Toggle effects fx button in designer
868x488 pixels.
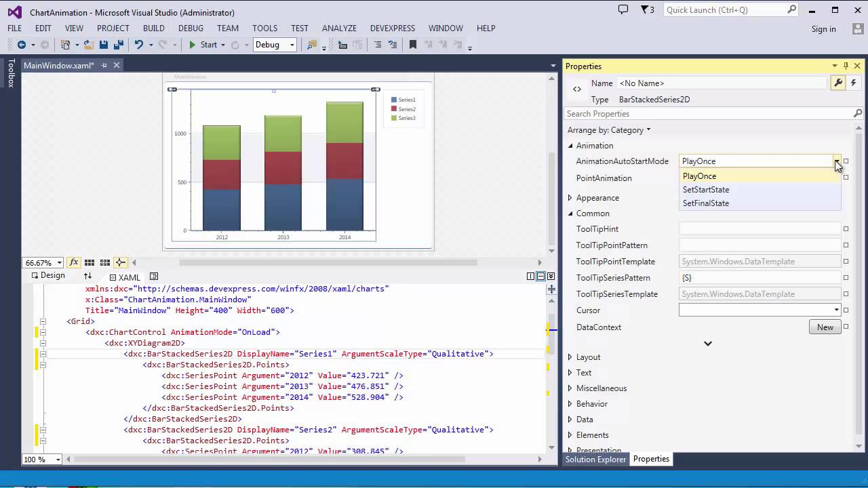click(x=74, y=262)
